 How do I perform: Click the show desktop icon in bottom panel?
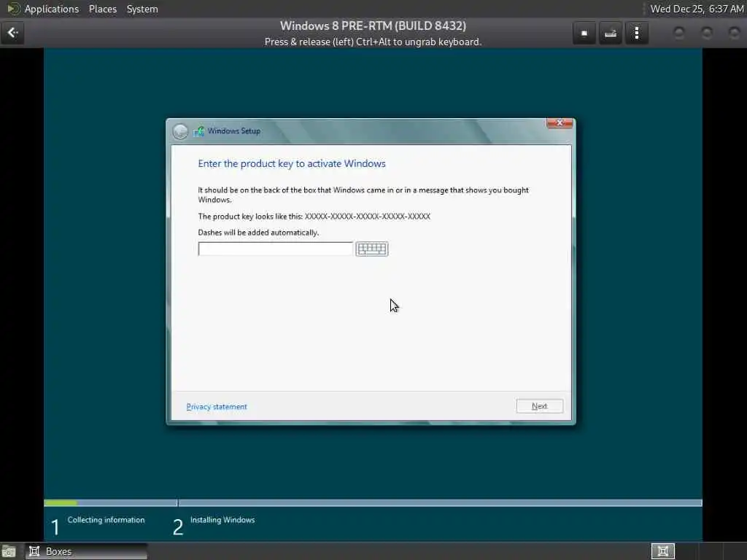click(x=9, y=551)
